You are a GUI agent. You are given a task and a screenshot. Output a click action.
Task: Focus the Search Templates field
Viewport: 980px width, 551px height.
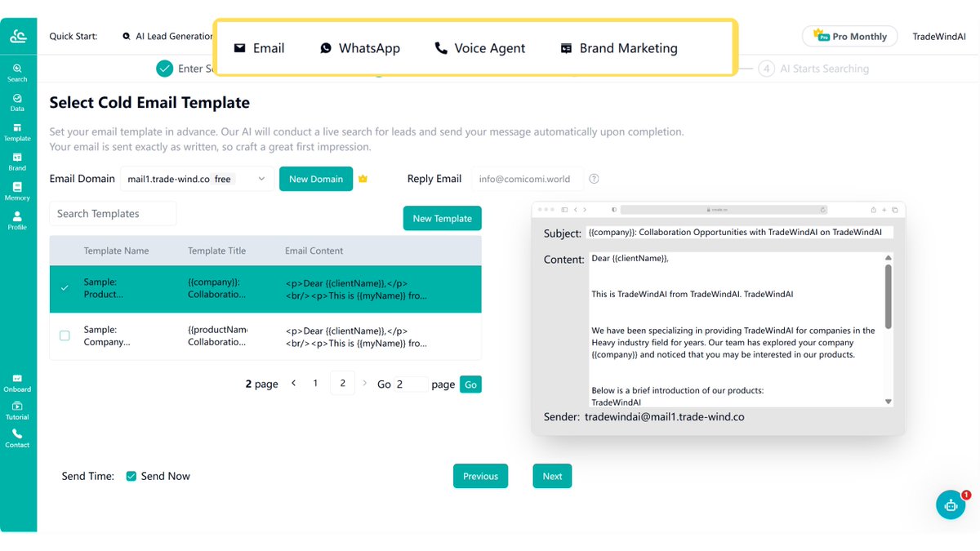(113, 214)
